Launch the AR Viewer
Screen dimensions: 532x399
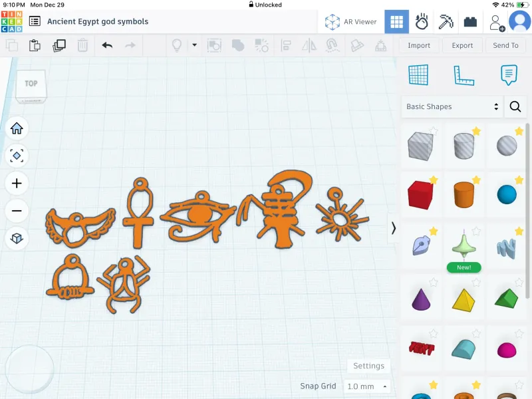(351, 22)
